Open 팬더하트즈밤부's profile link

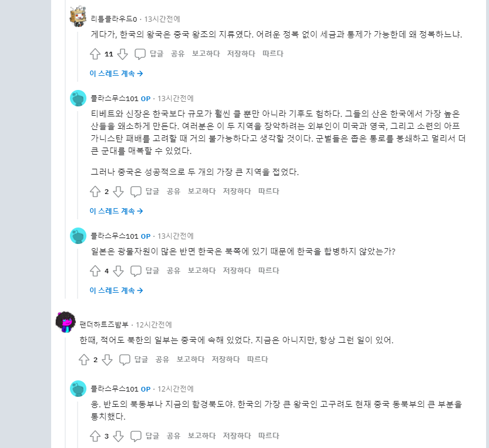(x=105, y=325)
